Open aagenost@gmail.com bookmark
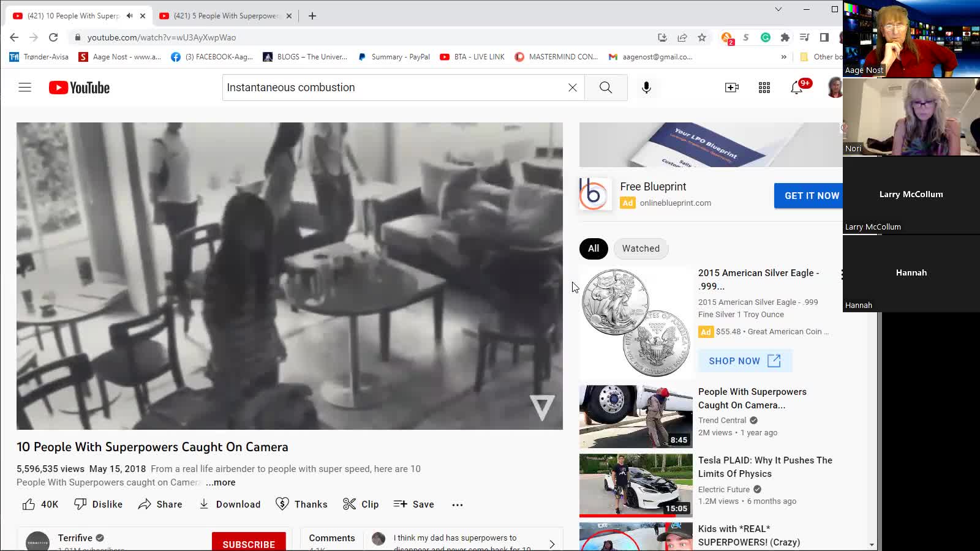Image resolution: width=980 pixels, height=551 pixels. pos(650,57)
